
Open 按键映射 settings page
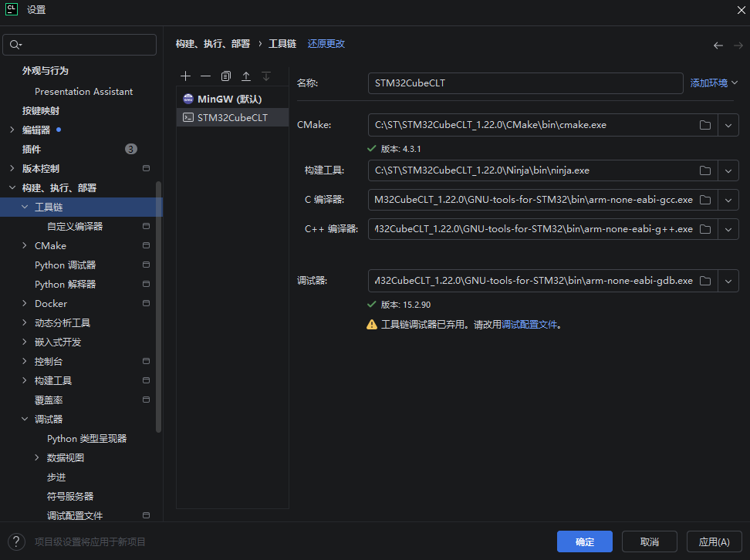pyautogui.click(x=41, y=110)
